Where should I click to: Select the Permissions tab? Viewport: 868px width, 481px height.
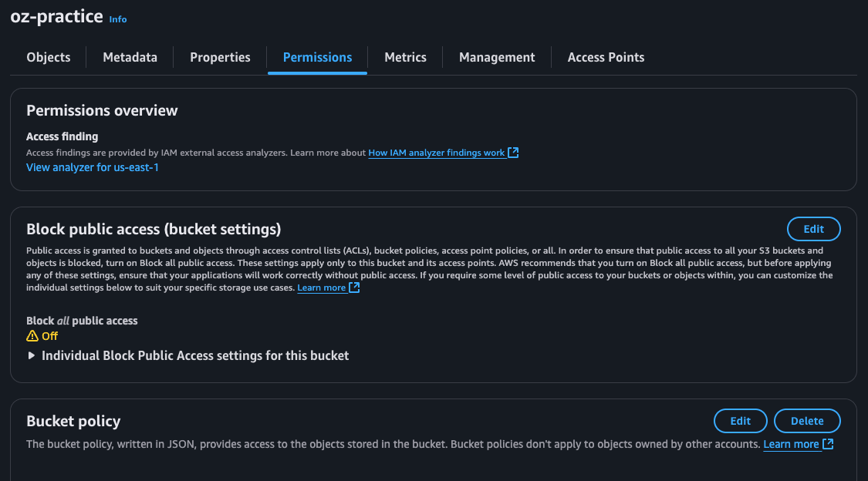pyautogui.click(x=317, y=57)
